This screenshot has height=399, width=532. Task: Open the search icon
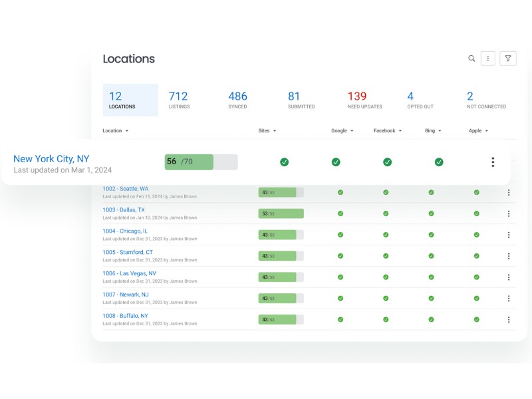471,59
